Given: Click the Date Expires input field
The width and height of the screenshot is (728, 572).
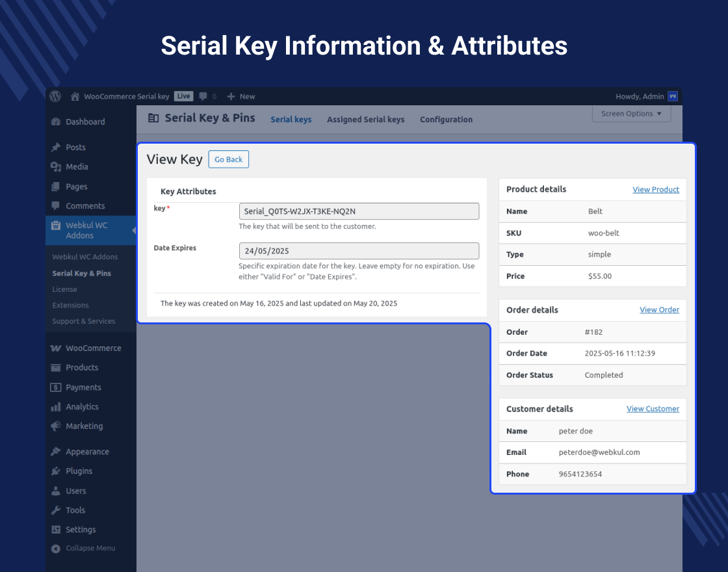Looking at the screenshot, I should 359,251.
